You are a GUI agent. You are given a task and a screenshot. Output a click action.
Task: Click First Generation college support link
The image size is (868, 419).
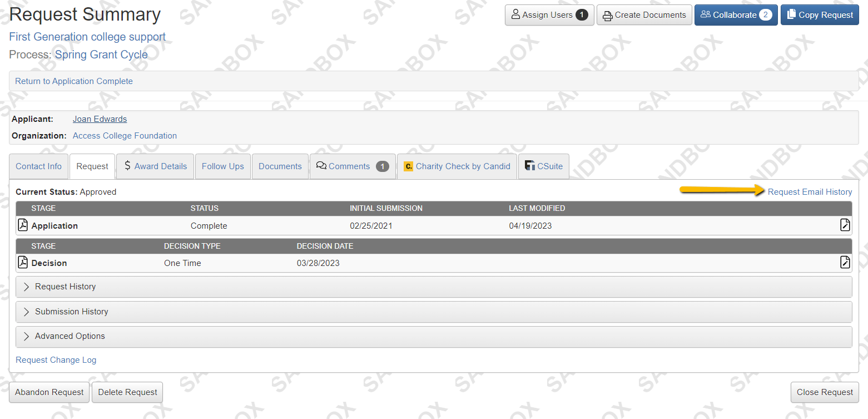coord(87,37)
